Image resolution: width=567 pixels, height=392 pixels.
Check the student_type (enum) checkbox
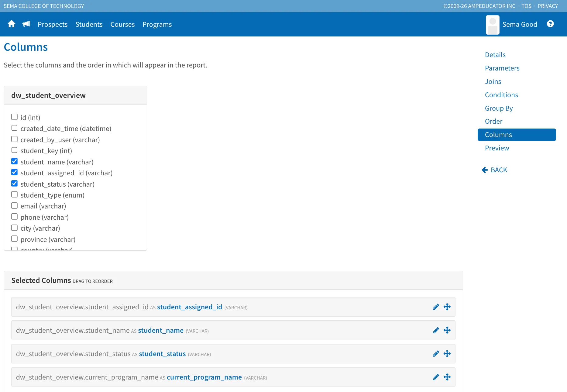[x=14, y=194]
